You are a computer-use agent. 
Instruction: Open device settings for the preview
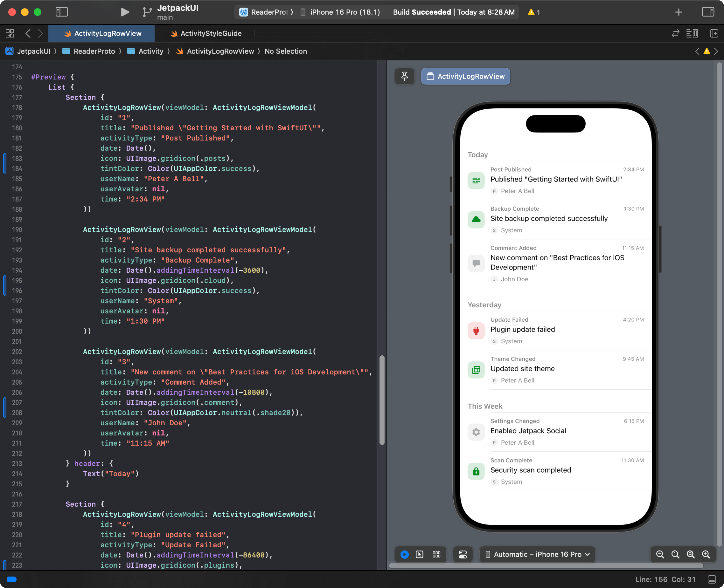463,554
